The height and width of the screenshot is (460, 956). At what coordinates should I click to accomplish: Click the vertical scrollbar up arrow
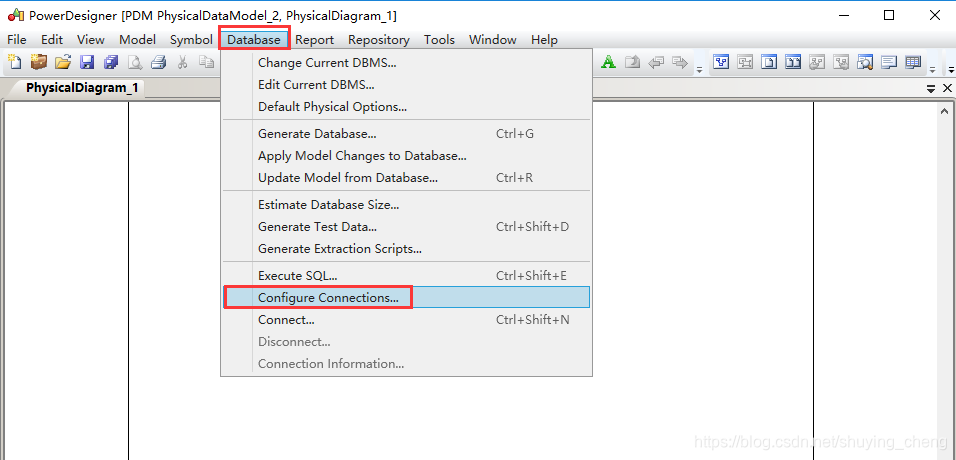tap(945, 111)
